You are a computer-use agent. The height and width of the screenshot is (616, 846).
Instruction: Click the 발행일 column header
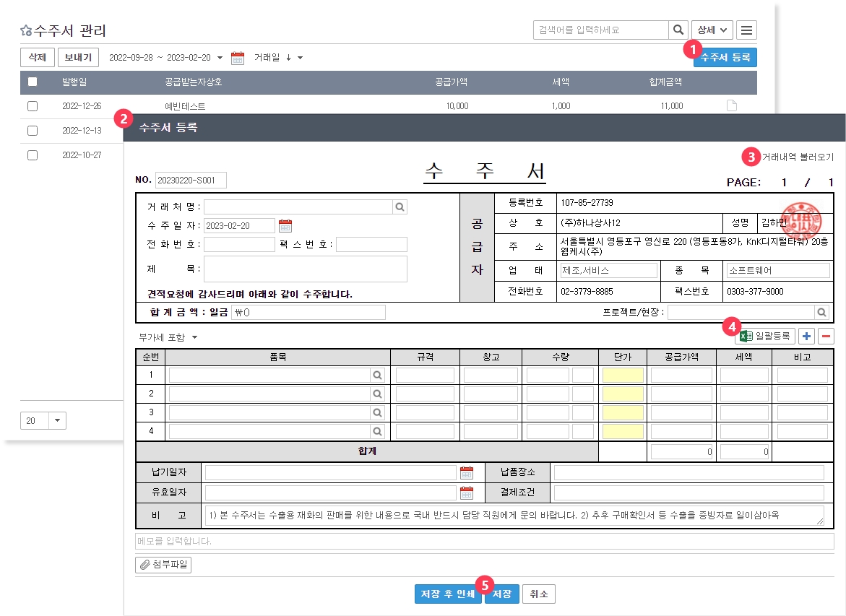click(x=74, y=82)
